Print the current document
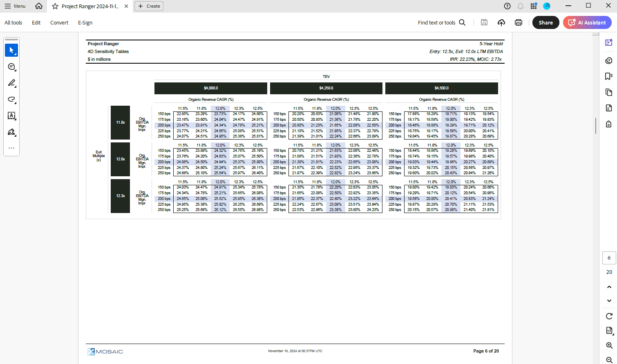Viewport: 617px width, 364px height. pos(519,22)
